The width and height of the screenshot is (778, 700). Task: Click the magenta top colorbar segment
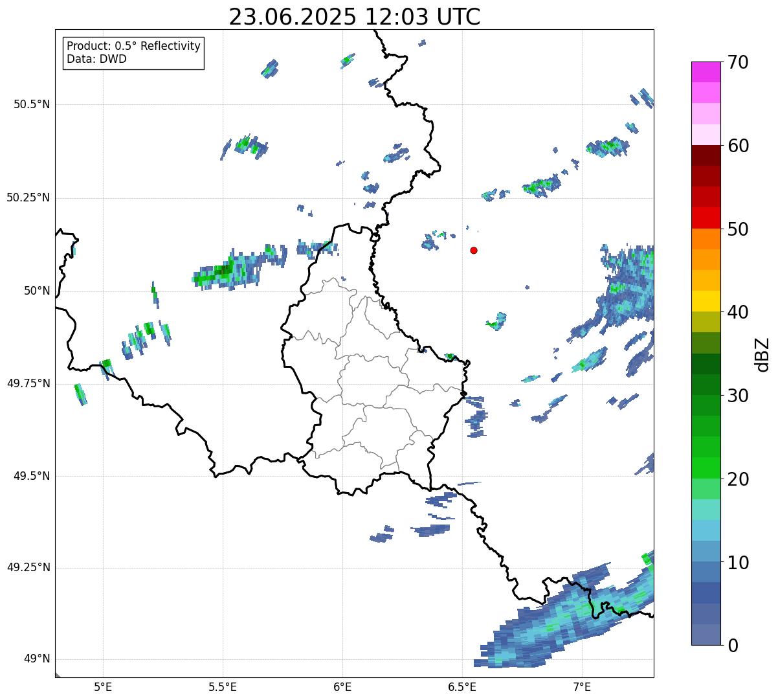coord(706,72)
